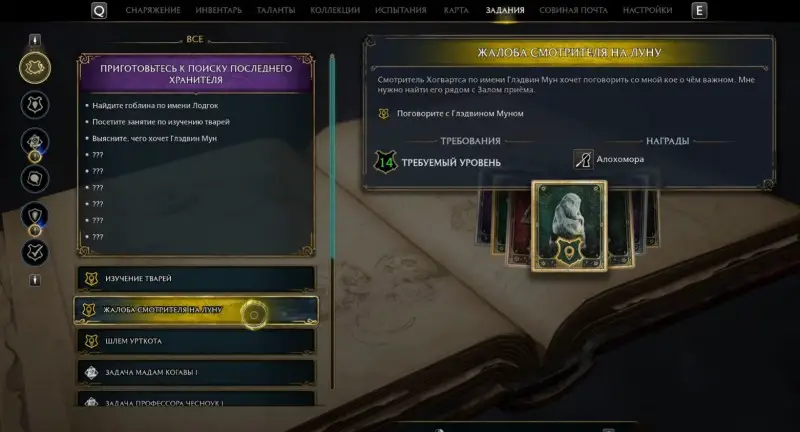Show completed quests with the checkmark icon
This screenshot has height=432, width=800.
point(35,252)
